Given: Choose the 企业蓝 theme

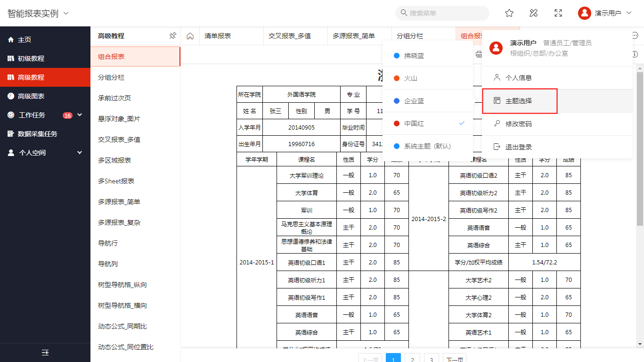Looking at the screenshot, I should 414,101.
